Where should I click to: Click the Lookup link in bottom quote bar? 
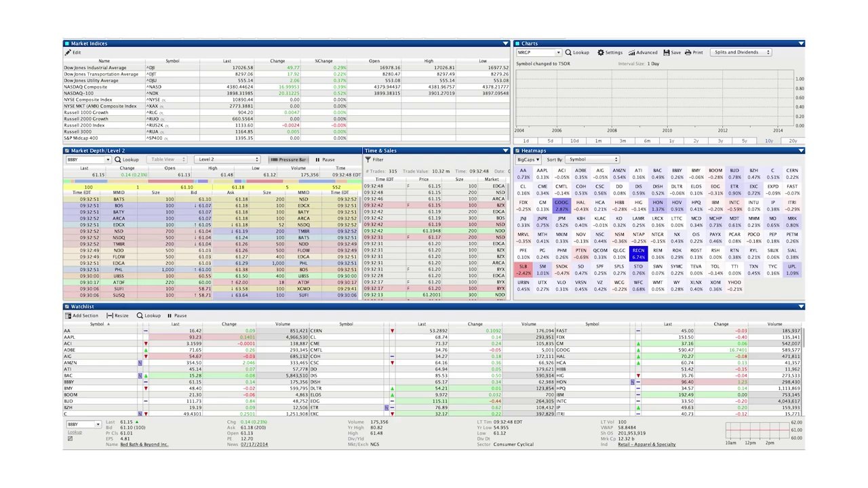(x=75, y=432)
